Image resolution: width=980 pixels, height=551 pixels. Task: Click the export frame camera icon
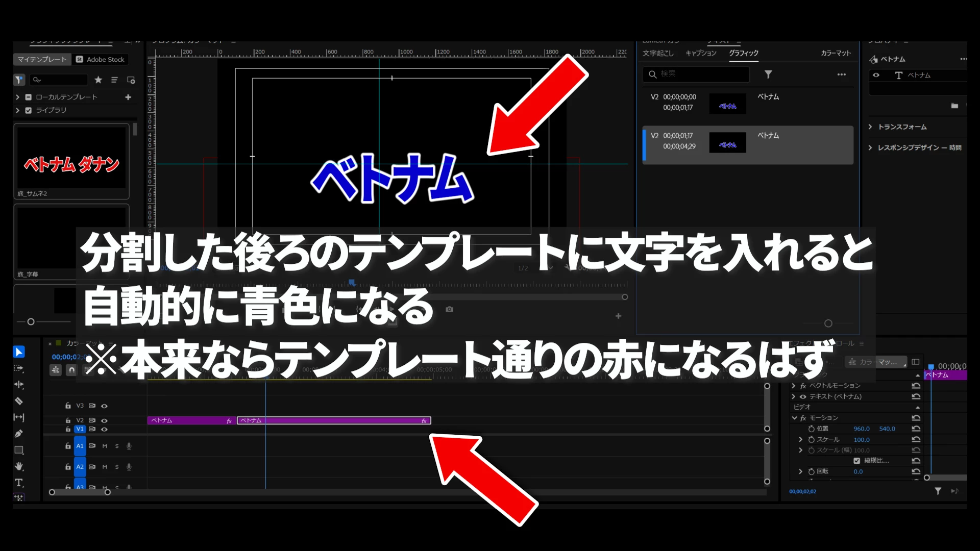click(x=449, y=309)
